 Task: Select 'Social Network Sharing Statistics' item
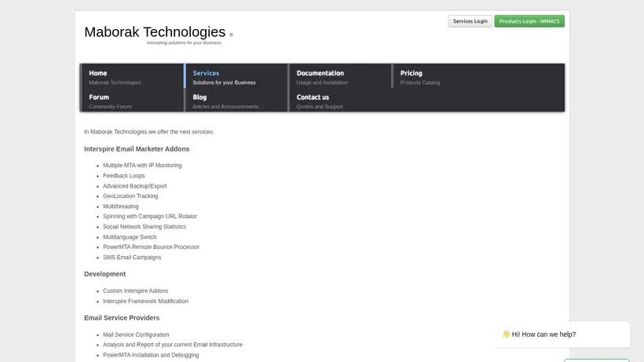pos(145,227)
